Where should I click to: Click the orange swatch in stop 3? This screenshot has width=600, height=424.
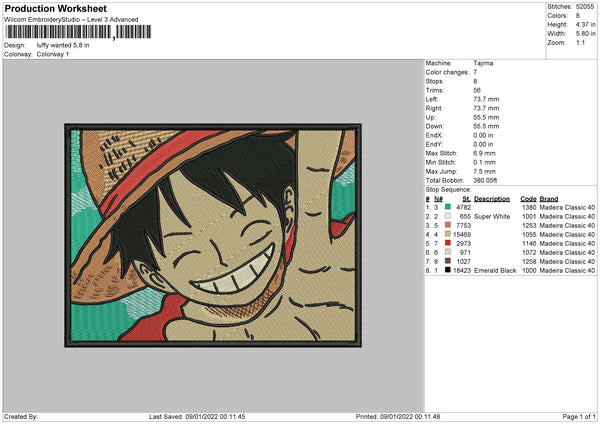coord(448,225)
